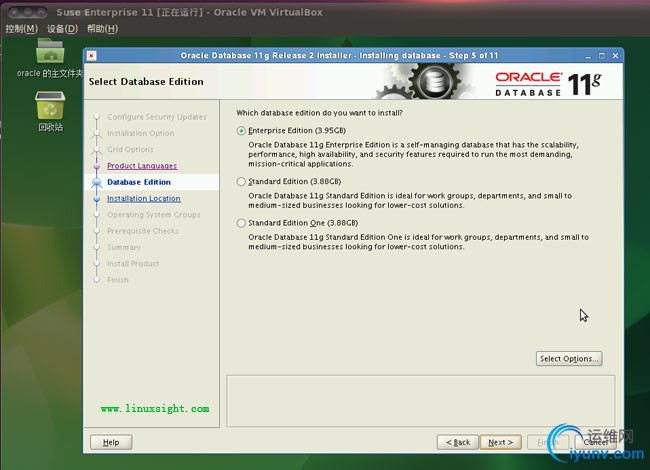Click the Configure Security Updates step

[157, 117]
